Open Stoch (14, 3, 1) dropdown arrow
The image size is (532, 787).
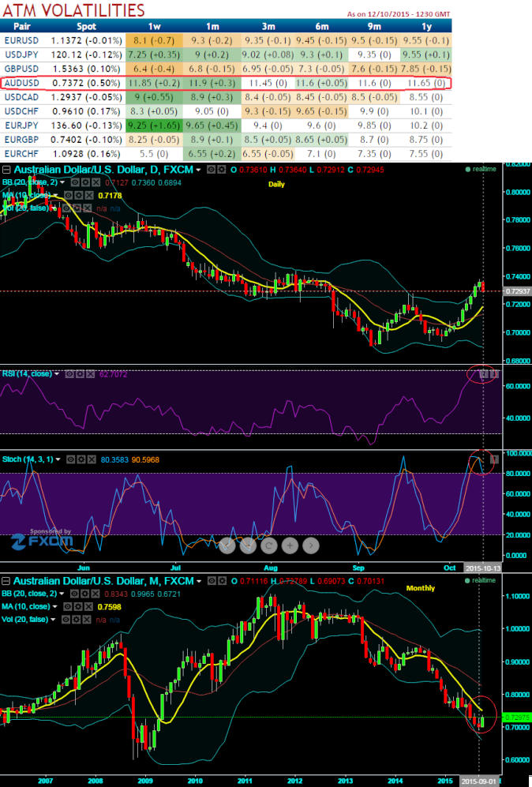(x=58, y=458)
